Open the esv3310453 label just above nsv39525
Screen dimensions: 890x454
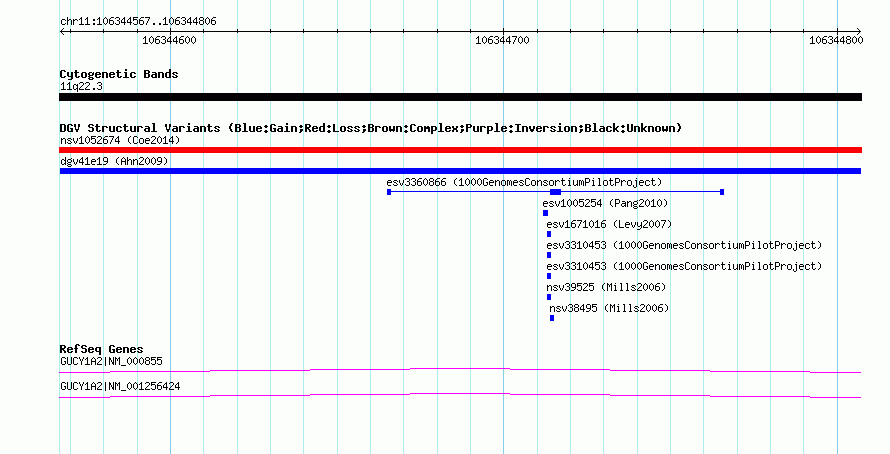[684, 266]
